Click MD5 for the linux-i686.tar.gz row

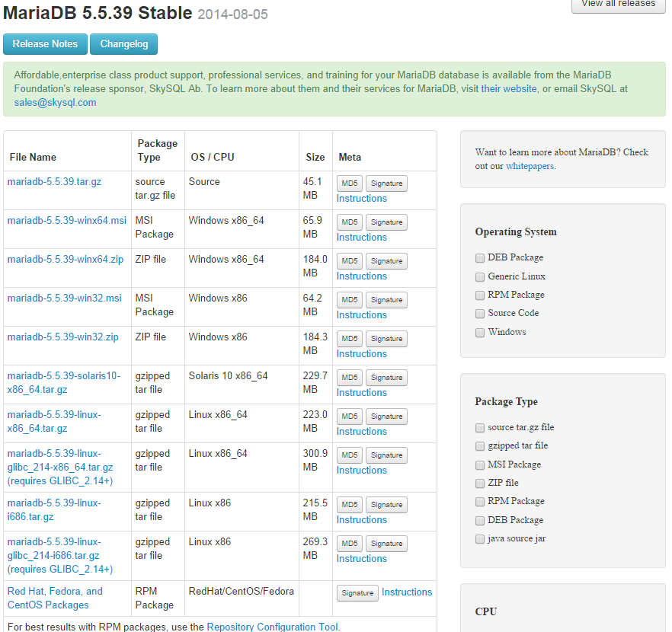coord(350,505)
